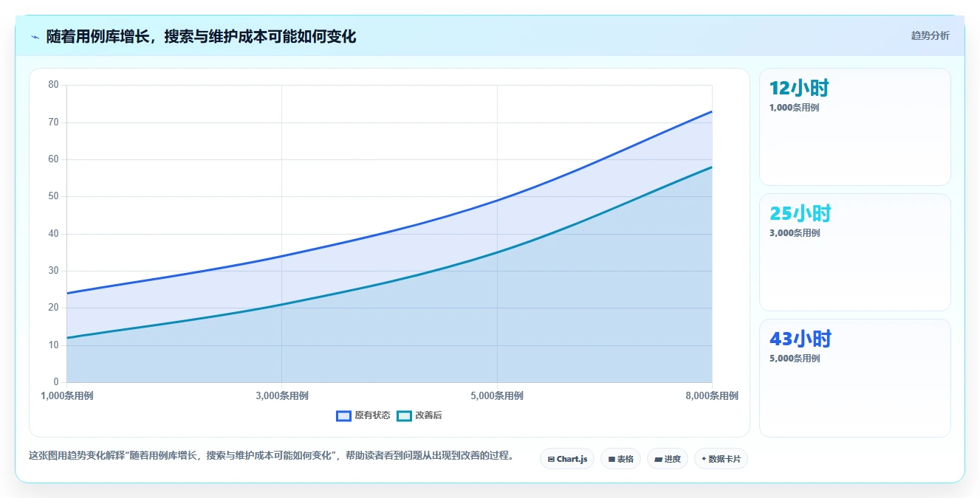Click the 30 y-axis value
The image size is (980, 498).
coord(53,271)
